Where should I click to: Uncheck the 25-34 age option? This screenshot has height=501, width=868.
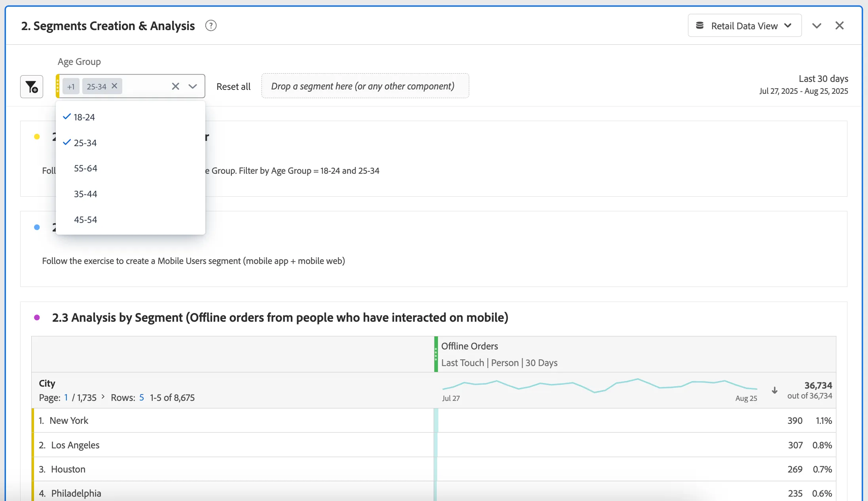tap(131, 142)
